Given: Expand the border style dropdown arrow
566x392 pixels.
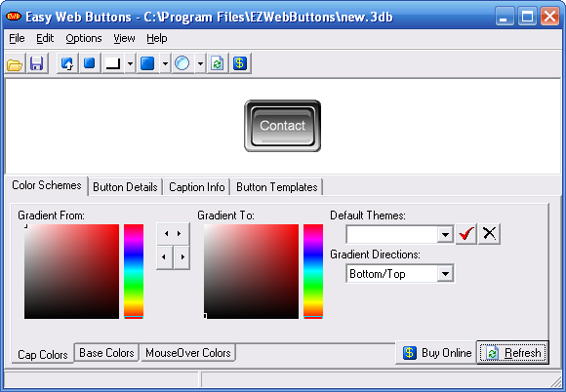Looking at the screenshot, I should coord(130,63).
